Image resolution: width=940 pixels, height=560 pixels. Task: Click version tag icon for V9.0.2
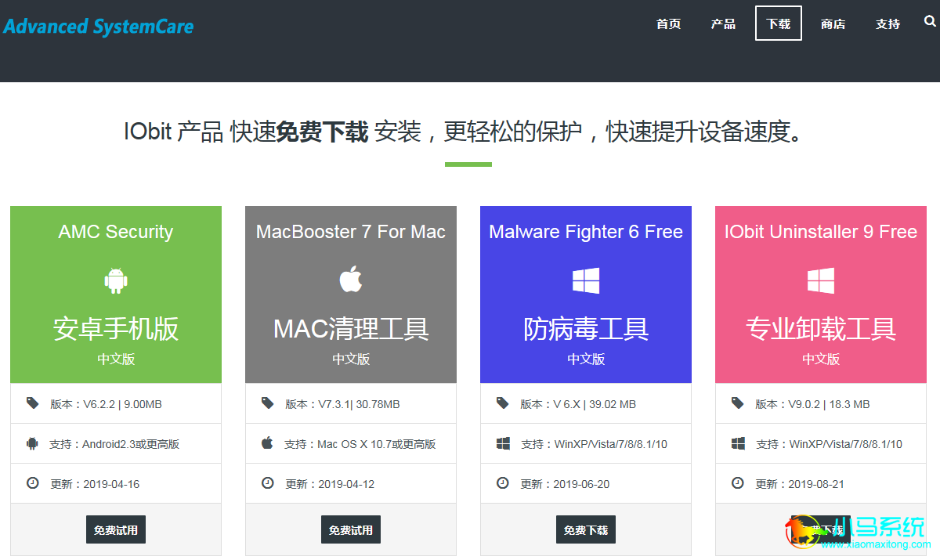tap(737, 403)
